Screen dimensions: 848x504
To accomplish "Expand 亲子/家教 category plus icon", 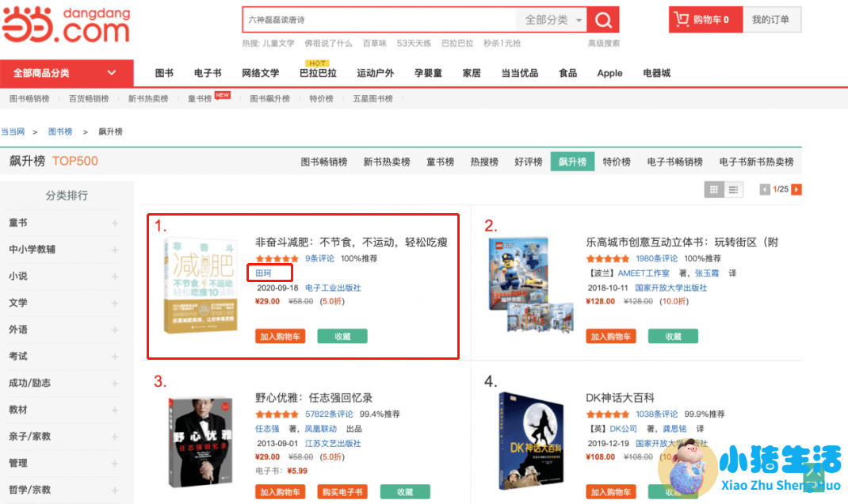I will pyautogui.click(x=115, y=437).
